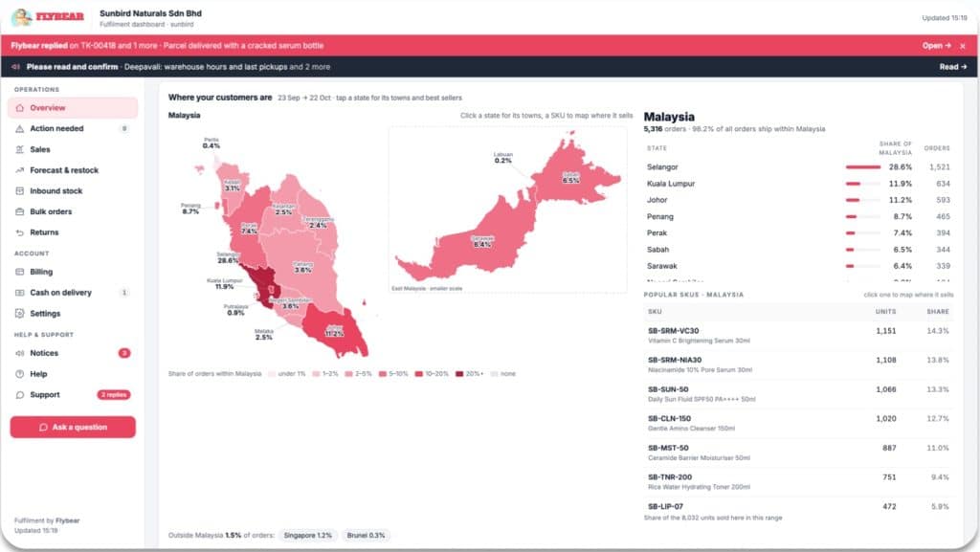
Task: Click the Notices megaphone icon
Action: (x=19, y=353)
